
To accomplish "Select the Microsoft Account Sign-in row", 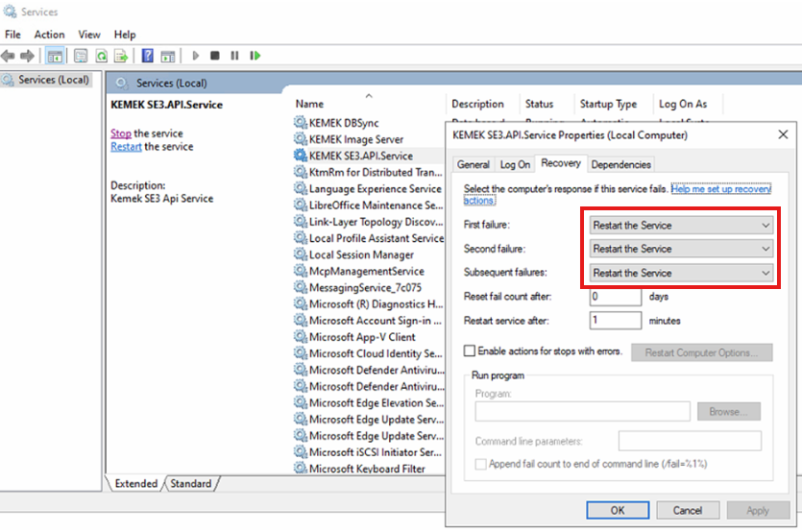I will pyautogui.click(x=368, y=320).
